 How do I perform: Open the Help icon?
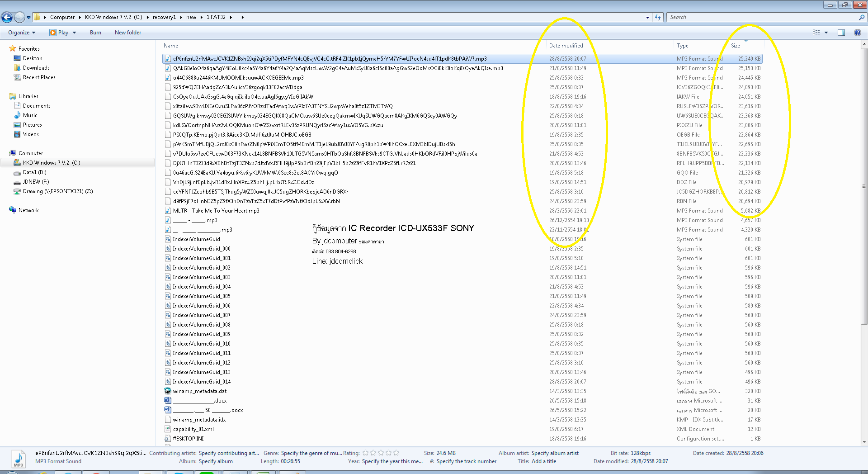click(x=857, y=33)
